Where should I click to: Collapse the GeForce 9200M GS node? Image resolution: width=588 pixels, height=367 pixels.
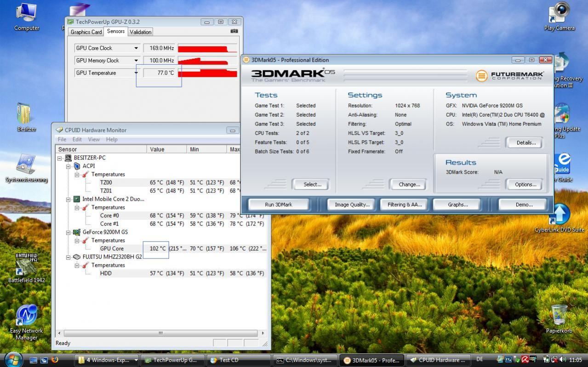coord(69,232)
